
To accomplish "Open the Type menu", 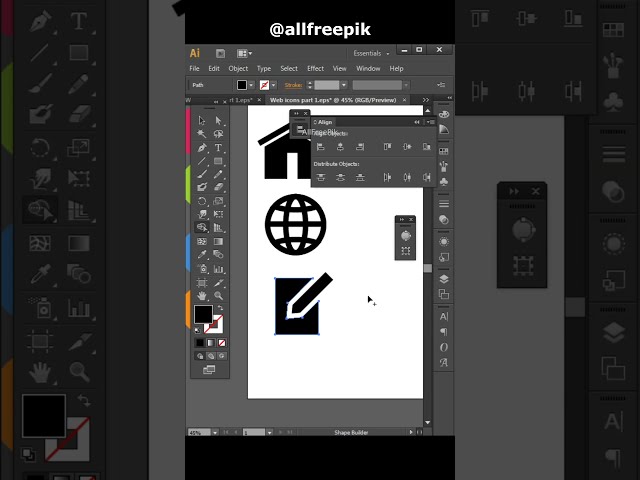I will (264, 69).
